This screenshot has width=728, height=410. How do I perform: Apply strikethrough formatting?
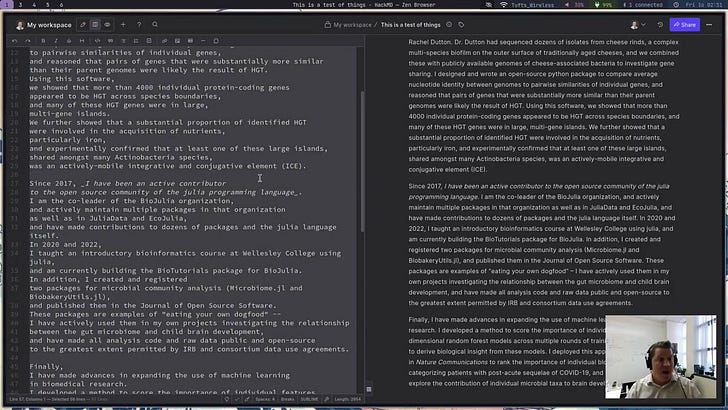coord(69,41)
